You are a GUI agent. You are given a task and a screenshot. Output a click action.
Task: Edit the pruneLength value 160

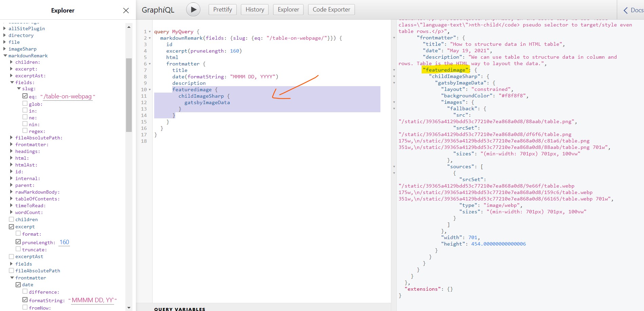click(x=64, y=242)
